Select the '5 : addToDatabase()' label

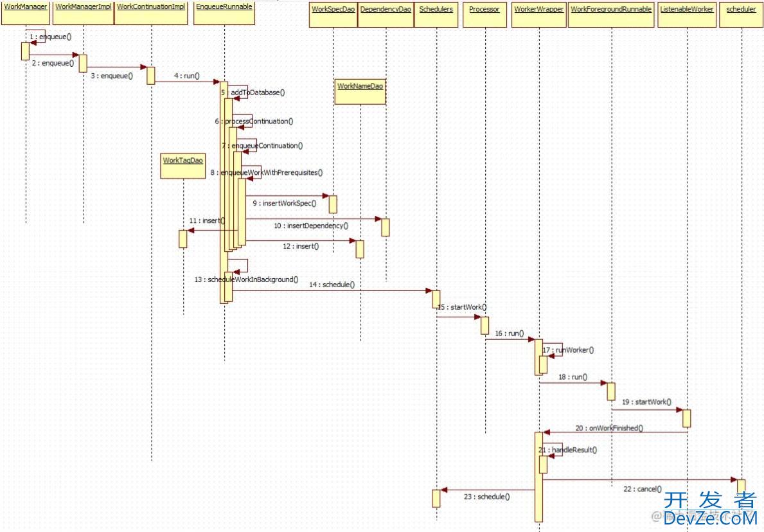pos(253,92)
